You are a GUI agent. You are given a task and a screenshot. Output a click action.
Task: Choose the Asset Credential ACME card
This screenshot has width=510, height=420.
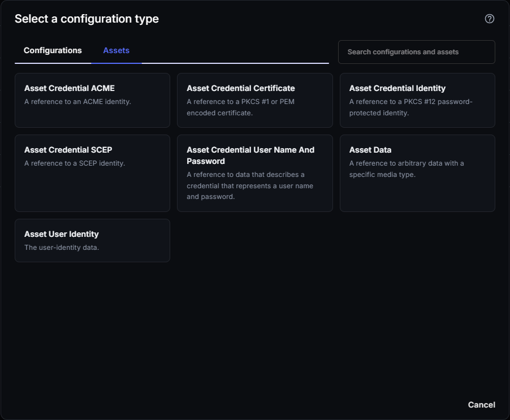[x=92, y=100]
